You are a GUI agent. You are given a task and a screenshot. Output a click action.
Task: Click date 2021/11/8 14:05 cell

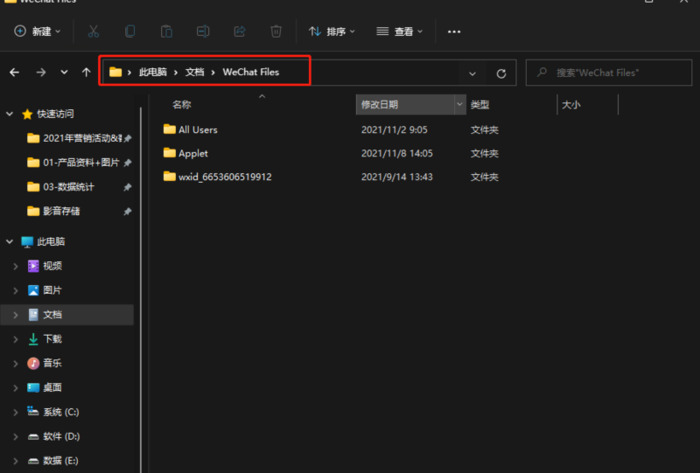(397, 154)
